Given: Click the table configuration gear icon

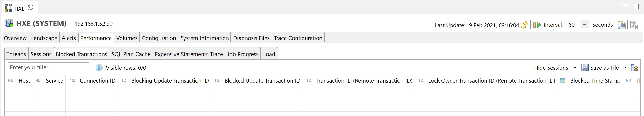Looking at the screenshot, I should click(635, 68).
